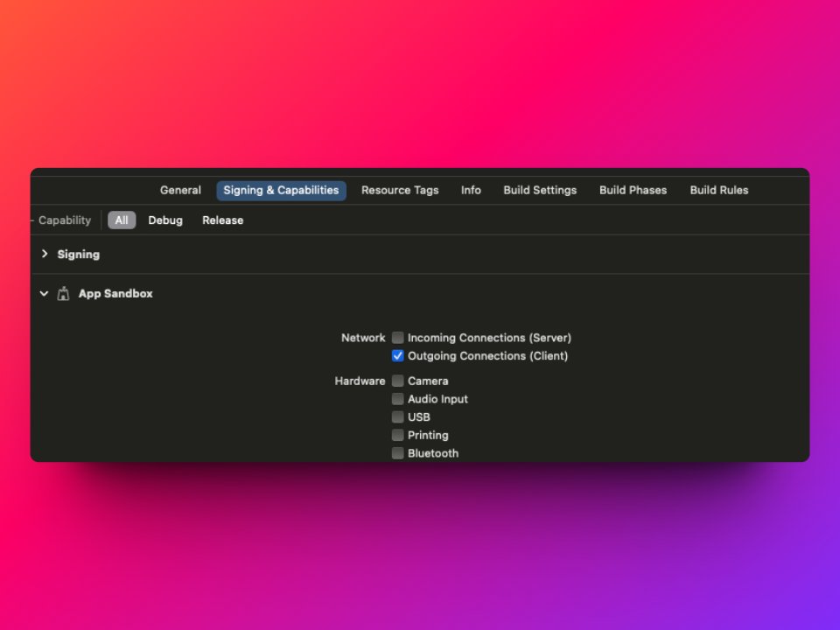840x630 pixels.
Task: Click the Hardware label
Action: (360, 381)
